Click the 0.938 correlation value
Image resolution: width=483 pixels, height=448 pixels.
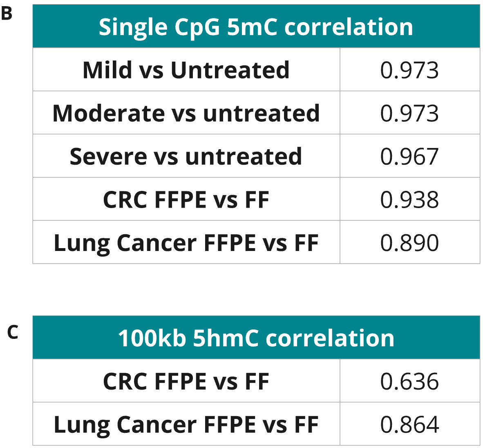click(x=409, y=200)
